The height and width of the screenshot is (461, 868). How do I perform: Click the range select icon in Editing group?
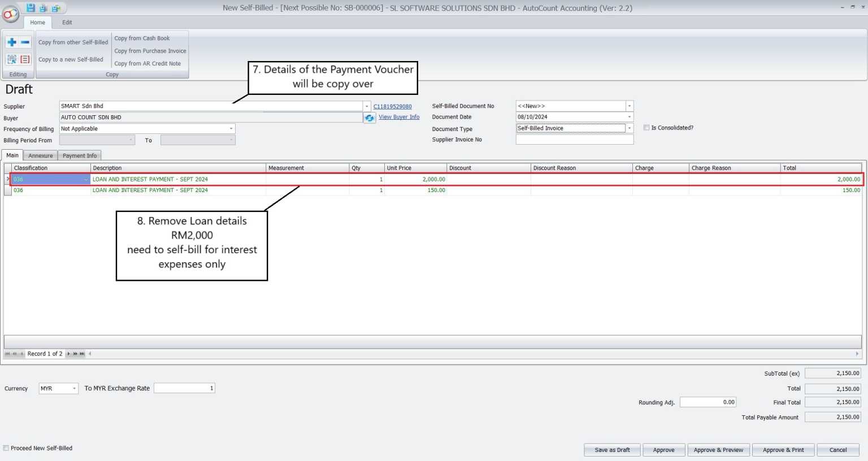[x=11, y=59]
